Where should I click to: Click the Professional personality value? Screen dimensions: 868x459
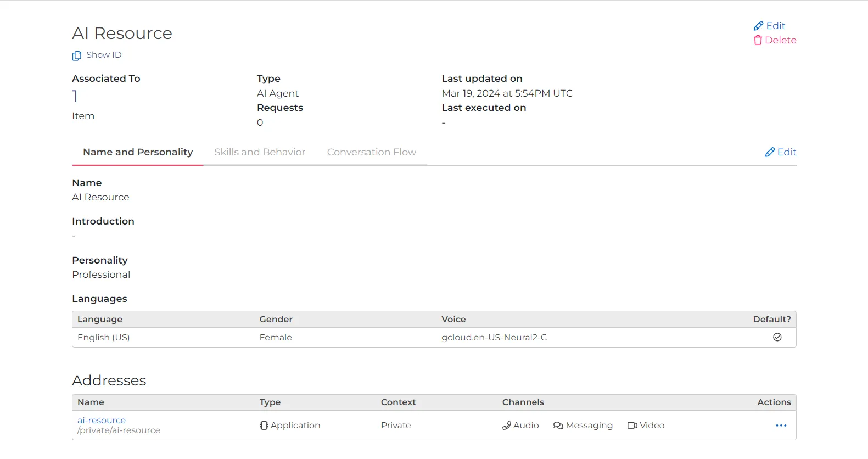tap(101, 275)
